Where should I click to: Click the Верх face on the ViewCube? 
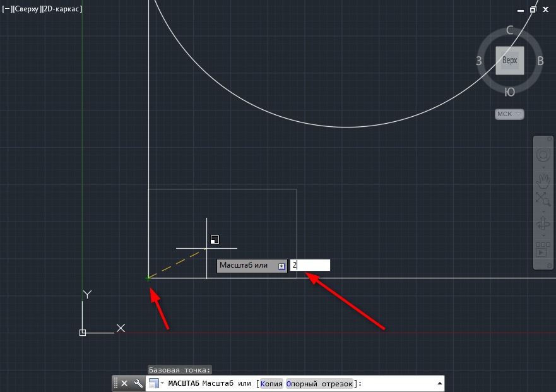coord(509,61)
